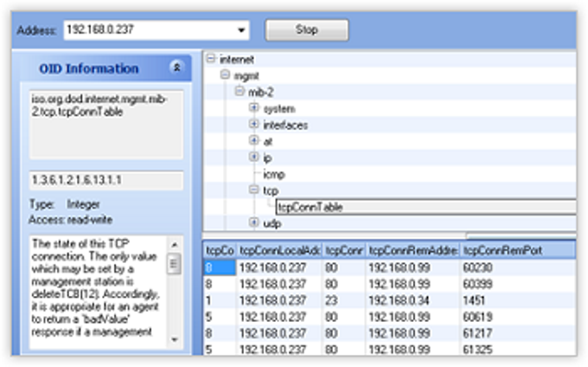The image size is (588, 367).
Task: Click the Access: read-write label
Action: (x=71, y=220)
